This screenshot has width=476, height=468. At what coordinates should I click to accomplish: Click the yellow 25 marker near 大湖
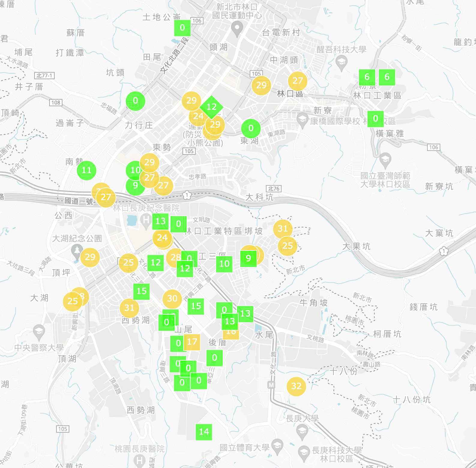[72, 301]
